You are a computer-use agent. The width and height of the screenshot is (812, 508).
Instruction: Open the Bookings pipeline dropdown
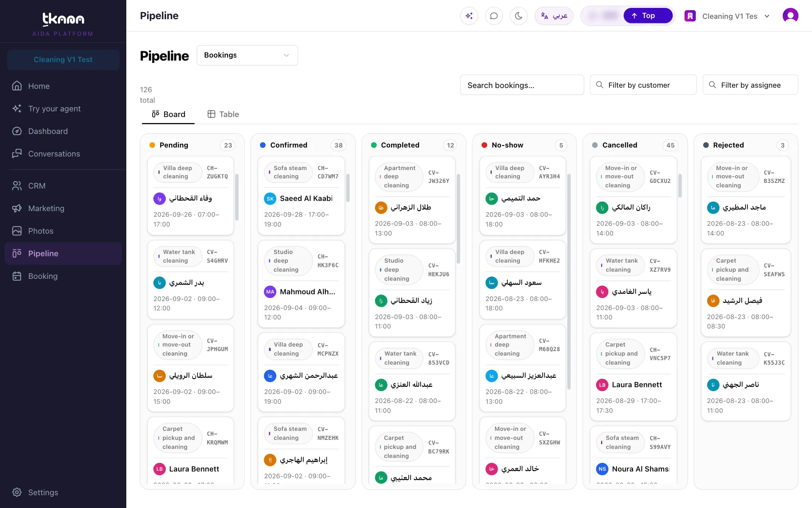pyautogui.click(x=247, y=55)
